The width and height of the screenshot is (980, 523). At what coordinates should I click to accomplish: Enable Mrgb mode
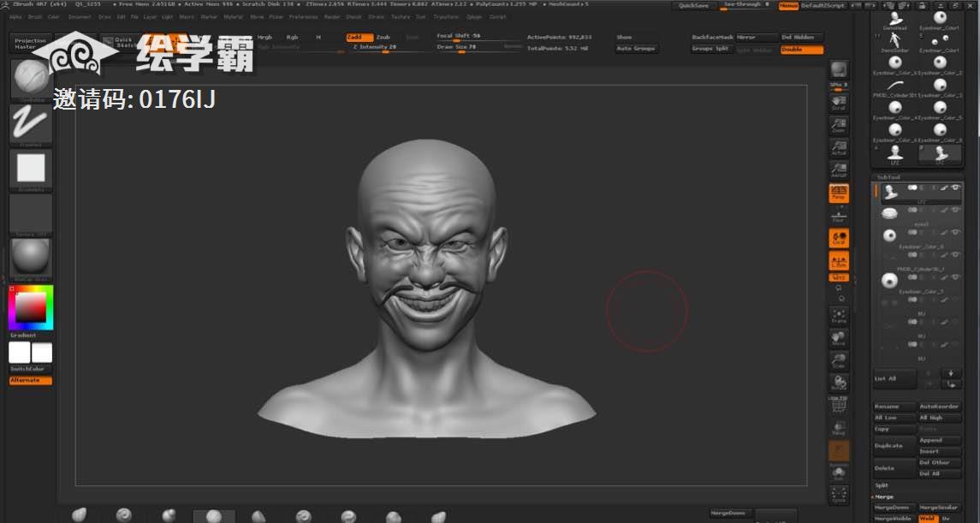click(264, 38)
